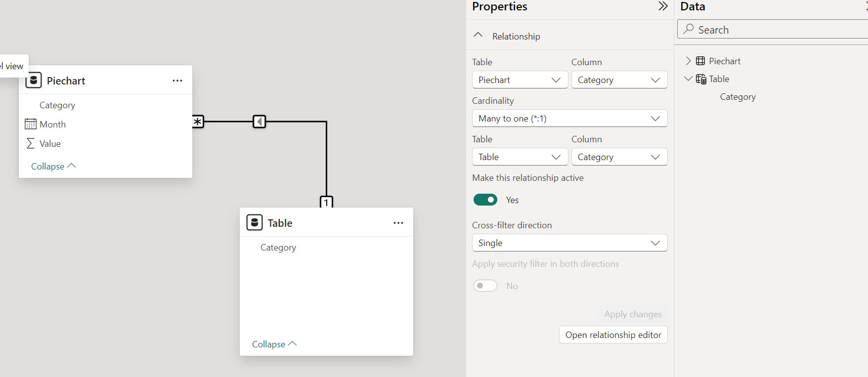Click the Value sigma icon
The width and height of the screenshot is (868, 377).
coord(31,143)
